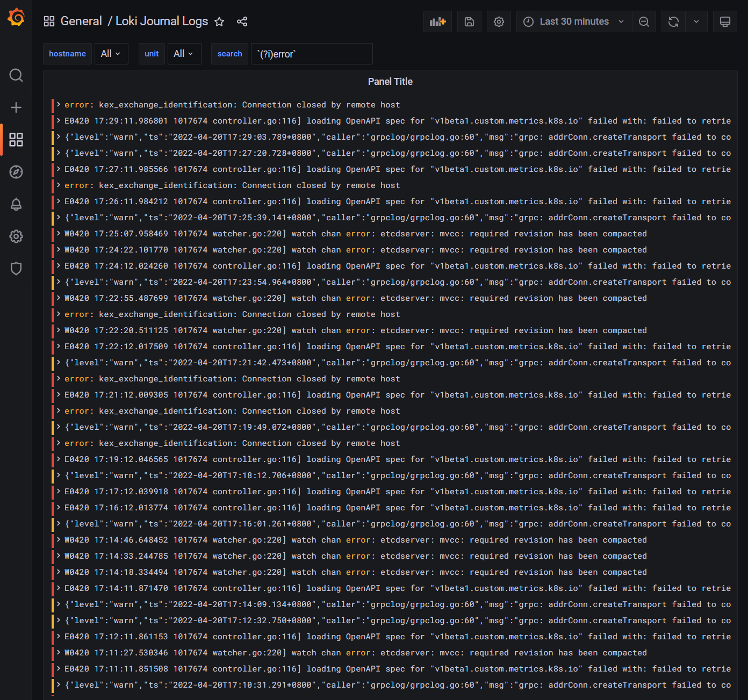Click the search field containing (?i)error
Image resolution: width=748 pixels, height=700 pixels.
[312, 54]
